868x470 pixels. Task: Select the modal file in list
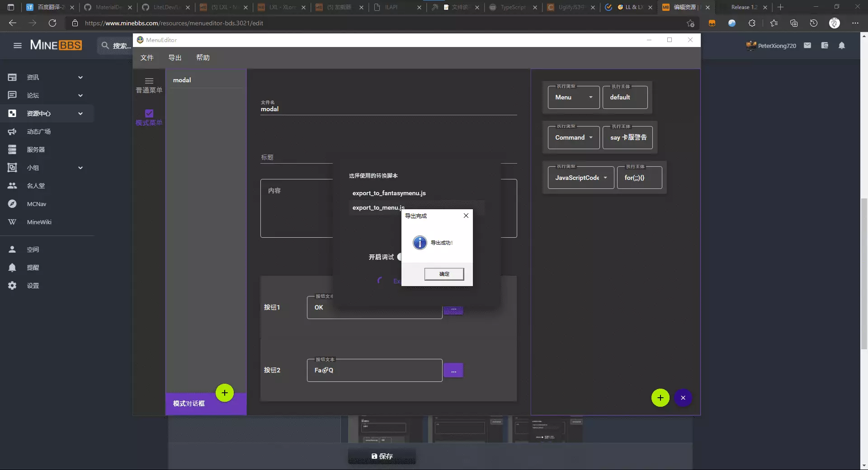pos(206,80)
